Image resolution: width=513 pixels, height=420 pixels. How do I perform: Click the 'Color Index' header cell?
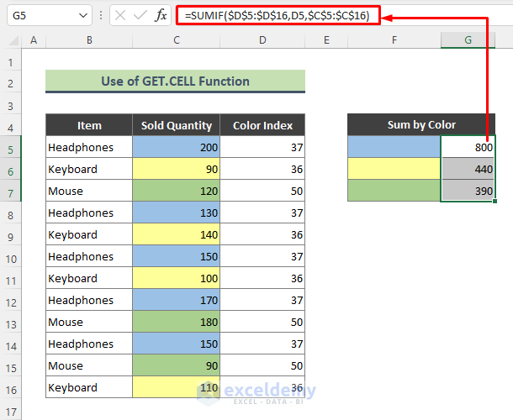262,125
